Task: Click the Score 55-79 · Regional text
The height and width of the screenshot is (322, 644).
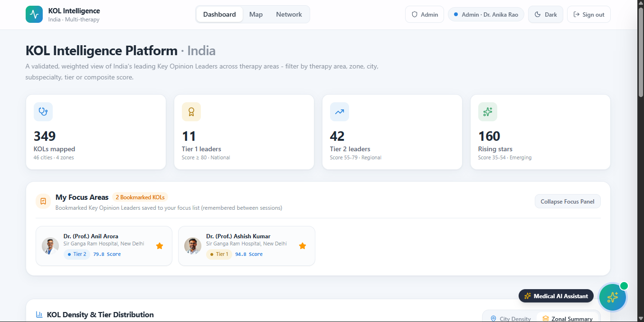Action: tap(356, 157)
